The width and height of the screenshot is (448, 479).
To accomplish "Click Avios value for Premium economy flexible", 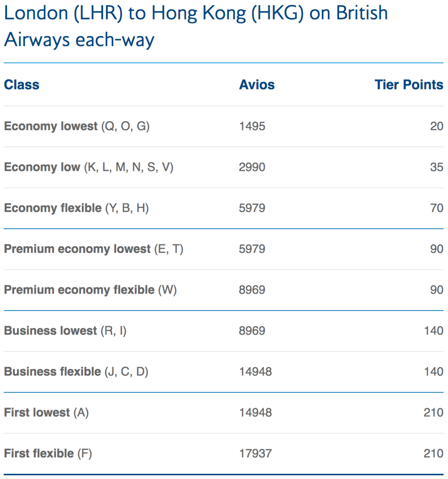I will click(252, 290).
